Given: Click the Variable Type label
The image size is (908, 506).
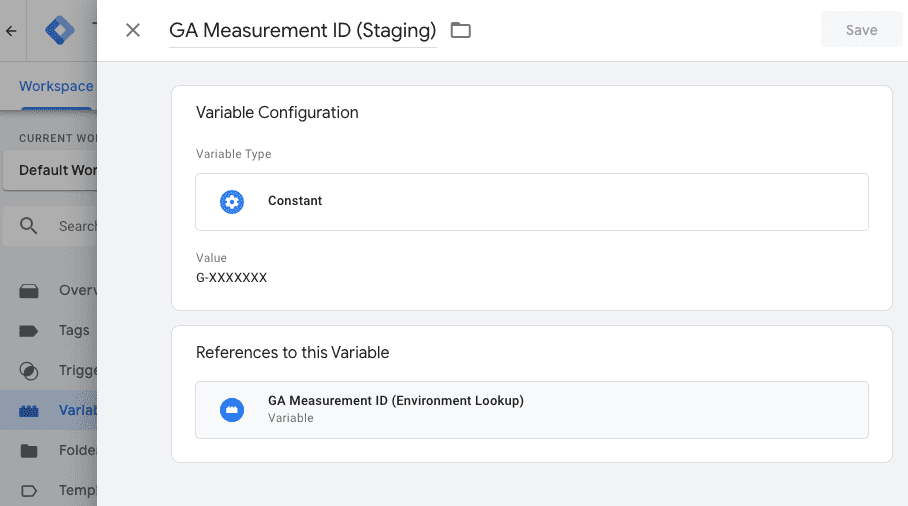Looking at the screenshot, I should pos(233,154).
